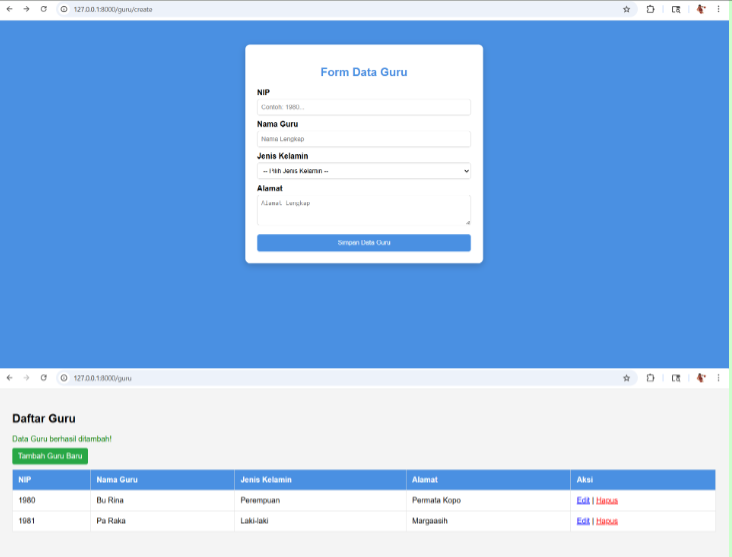Open media/search side icon in guru/create window

tap(676, 9)
